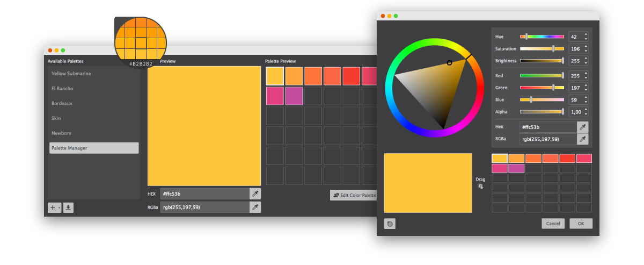Click the Blue channel slider

[542, 99]
